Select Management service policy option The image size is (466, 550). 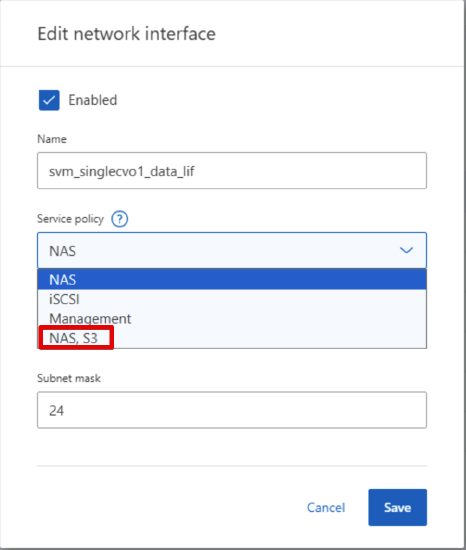click(x=232, y=318)
